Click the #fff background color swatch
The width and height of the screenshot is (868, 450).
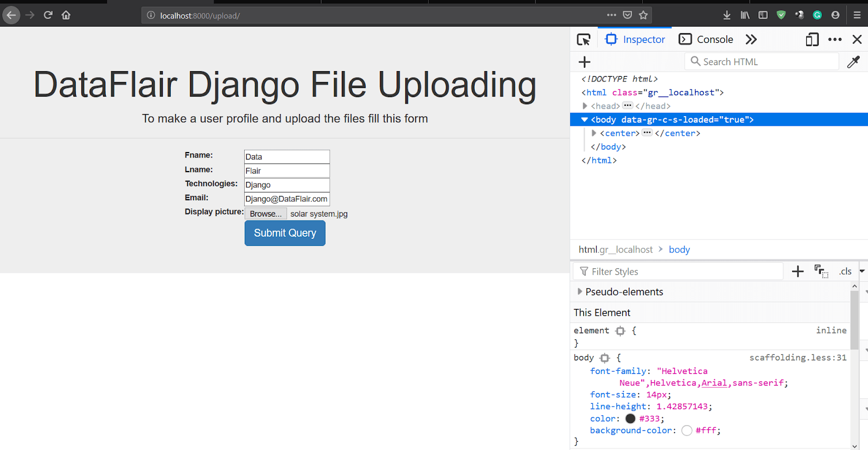point(687,430)
